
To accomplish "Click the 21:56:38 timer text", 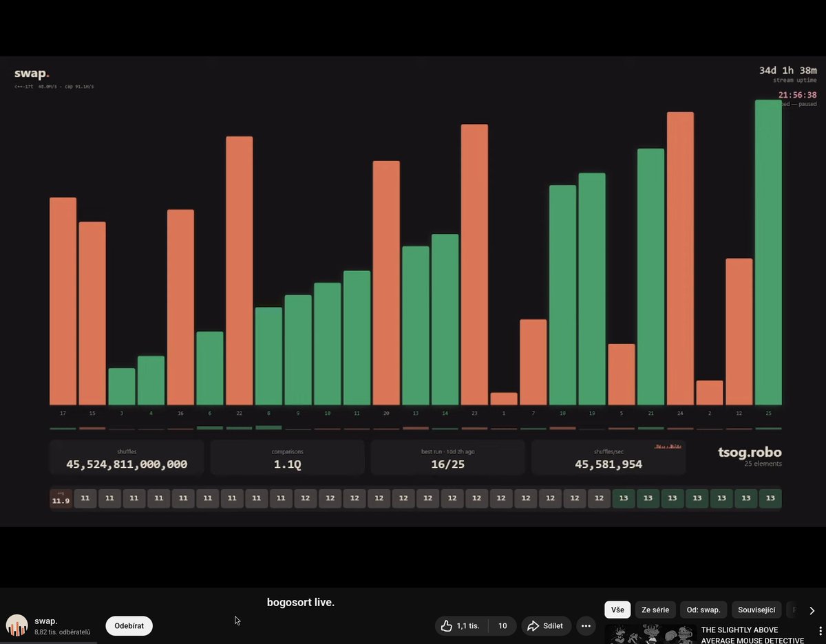I will point(797,95).
